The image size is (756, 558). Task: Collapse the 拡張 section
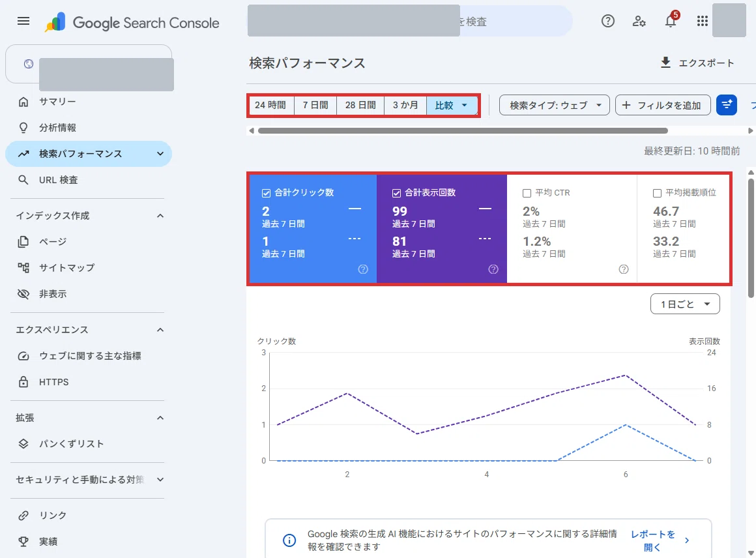click(160, 418)
